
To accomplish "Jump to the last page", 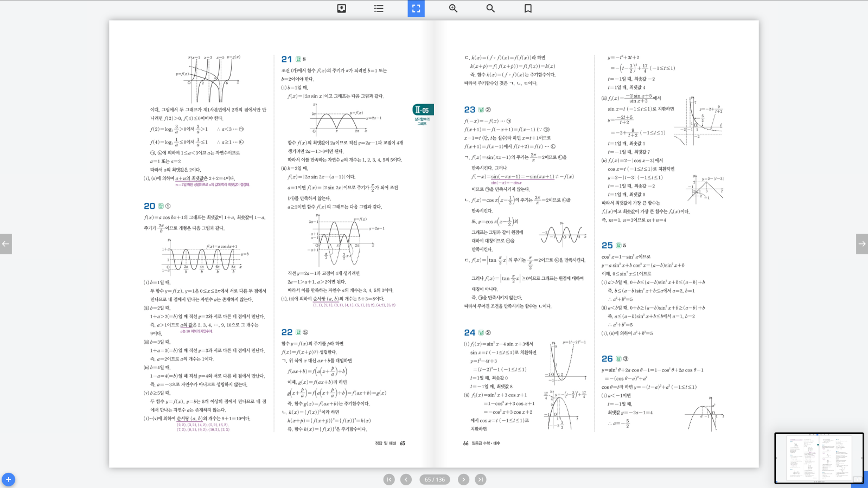I will pos(481,479).
